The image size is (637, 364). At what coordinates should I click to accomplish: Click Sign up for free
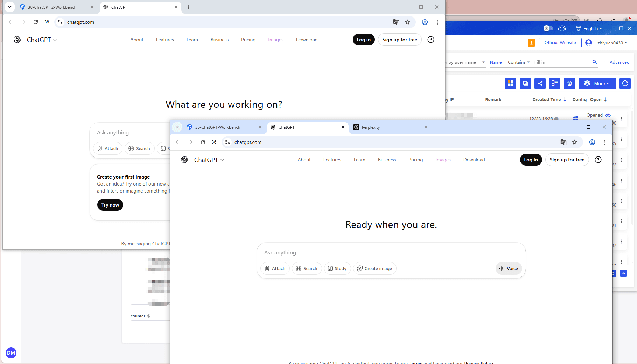(x=567, y=160)
